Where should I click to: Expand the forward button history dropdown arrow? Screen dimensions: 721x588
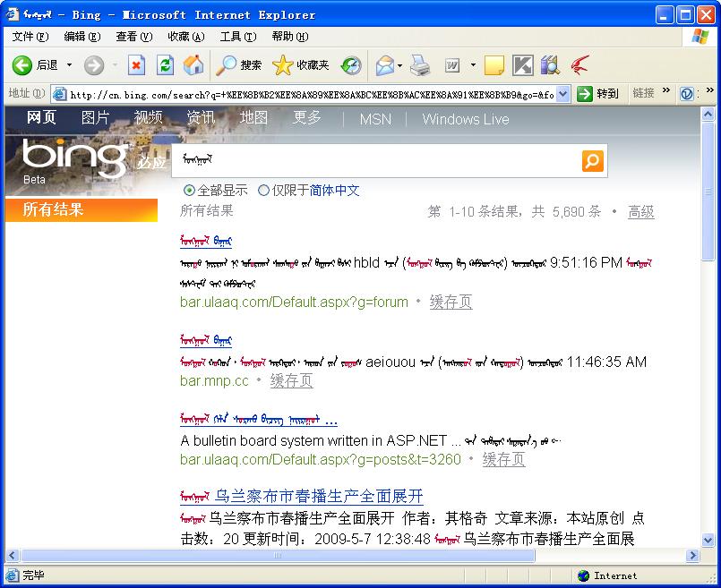115,65
